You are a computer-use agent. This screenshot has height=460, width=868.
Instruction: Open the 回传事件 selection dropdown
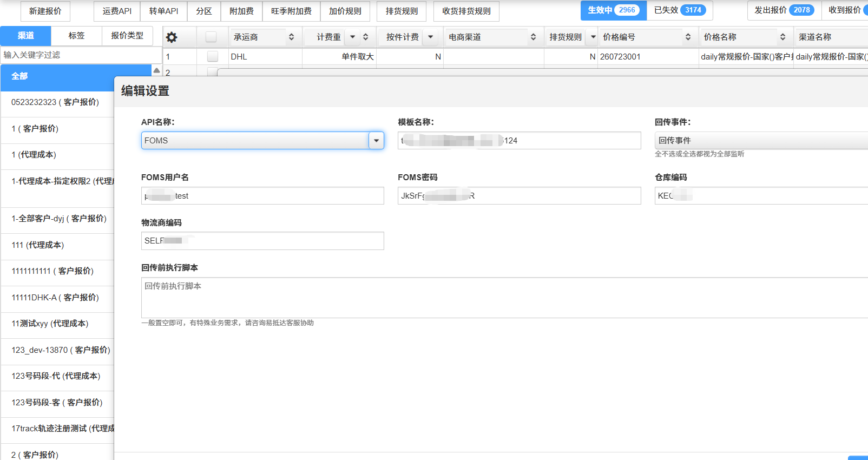tap(761, 141)
